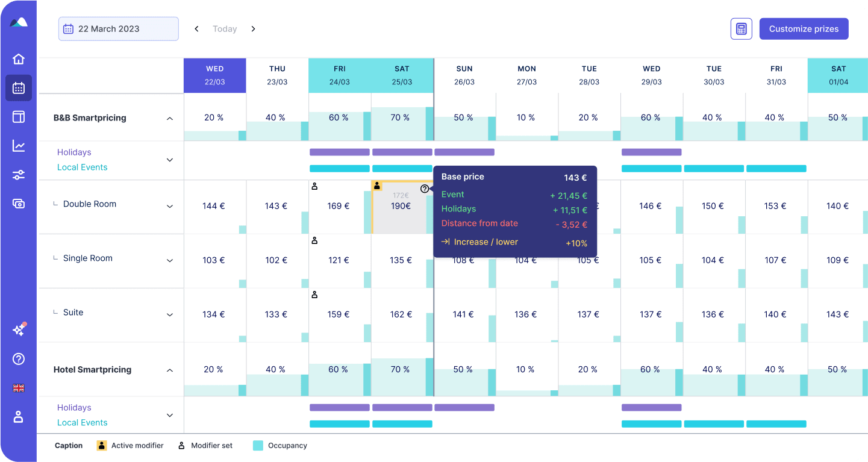
Task: Open the 22 March 2023 date picker
Action: click(118, 28)
